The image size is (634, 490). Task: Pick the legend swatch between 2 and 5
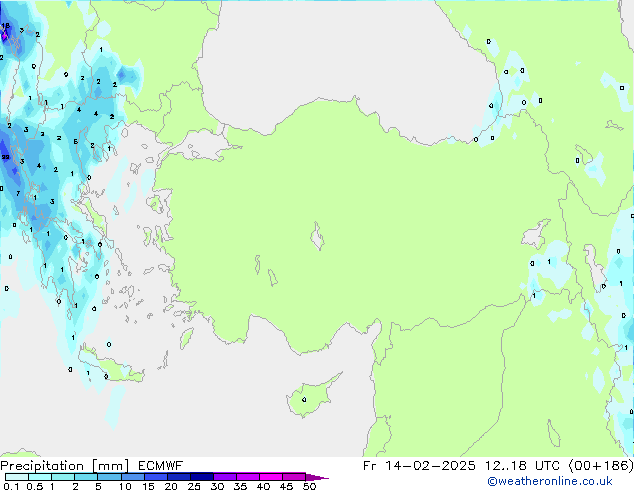pos(86,477)
